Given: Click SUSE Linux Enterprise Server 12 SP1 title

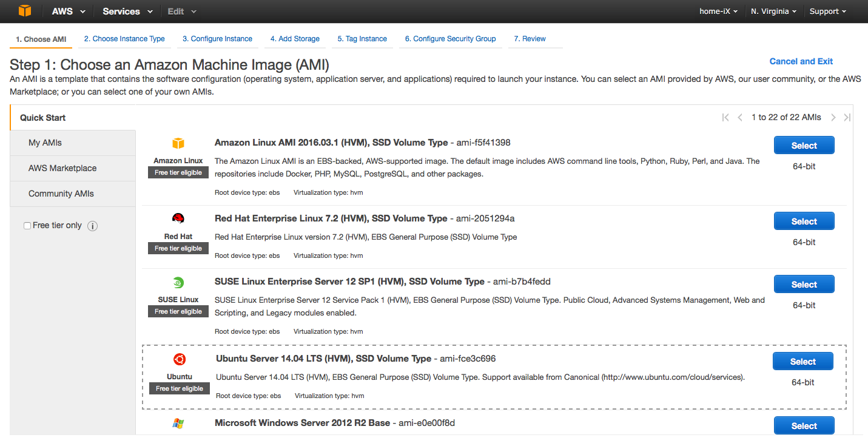Looking at the screenshot, I should point(349,282).
